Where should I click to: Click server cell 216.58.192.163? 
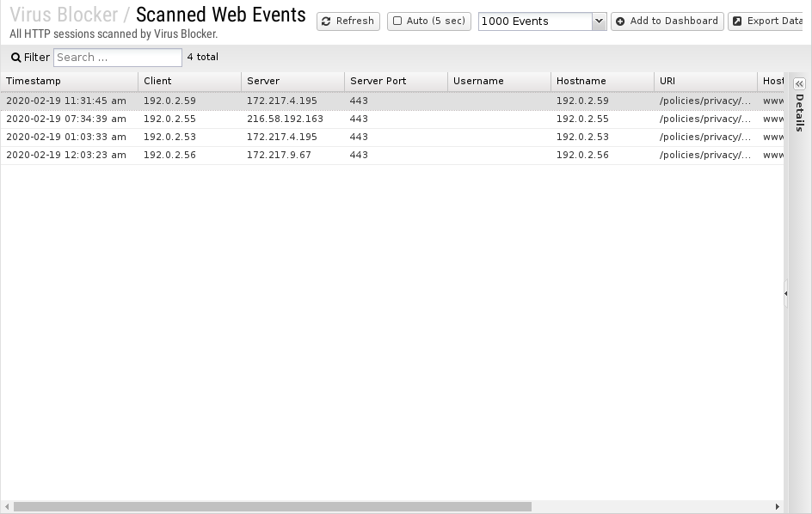coord(285,119)
